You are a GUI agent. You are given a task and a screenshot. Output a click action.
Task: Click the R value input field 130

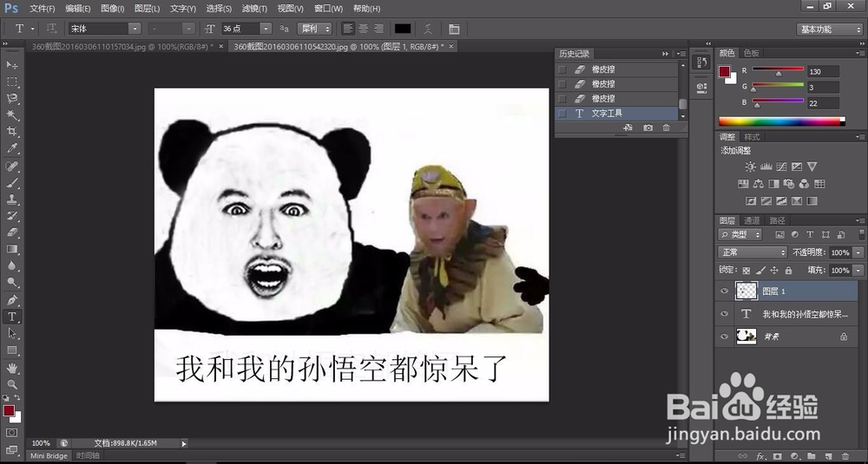[823, 71]
